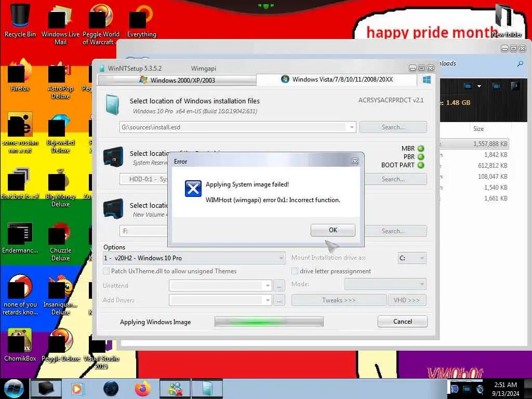The width and height of the screenshot is (532, 399).
Task: Enable Patch UxTheme.dll to allow unsigned Themes
Action: pyautogui.click(x=106, y=271)
